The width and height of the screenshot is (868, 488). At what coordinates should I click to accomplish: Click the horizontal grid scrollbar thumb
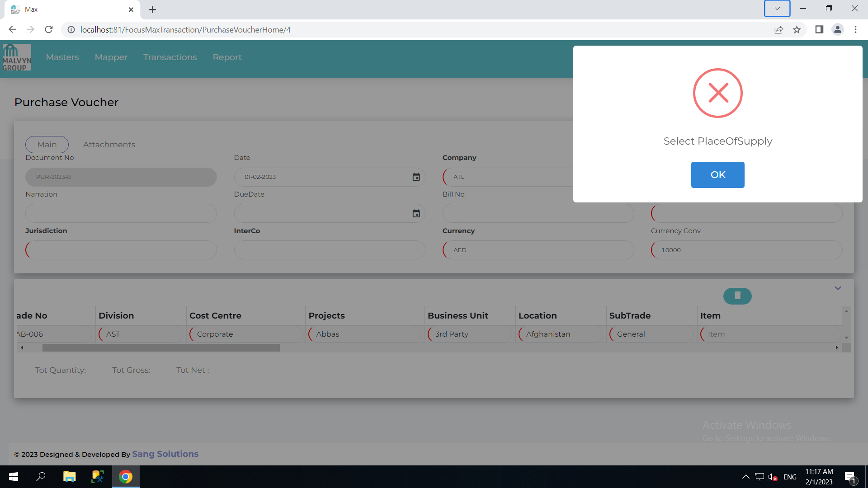pos(161,348)
